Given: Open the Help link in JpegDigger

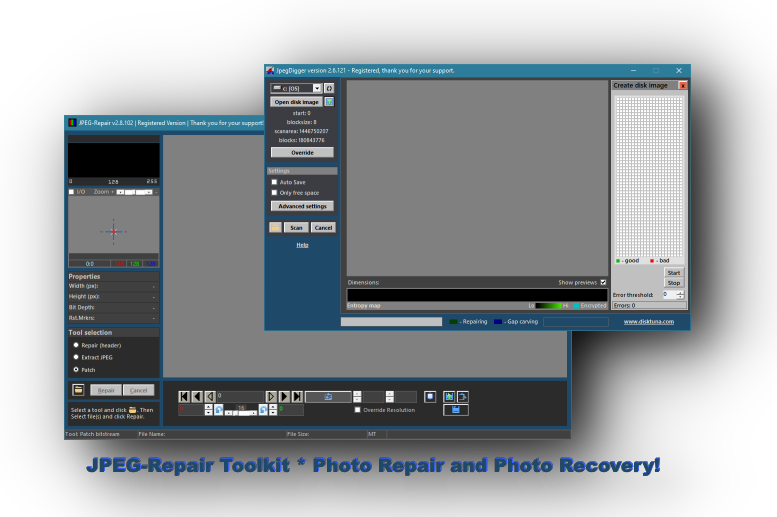Looking at the screenshot, I should 302,245.
